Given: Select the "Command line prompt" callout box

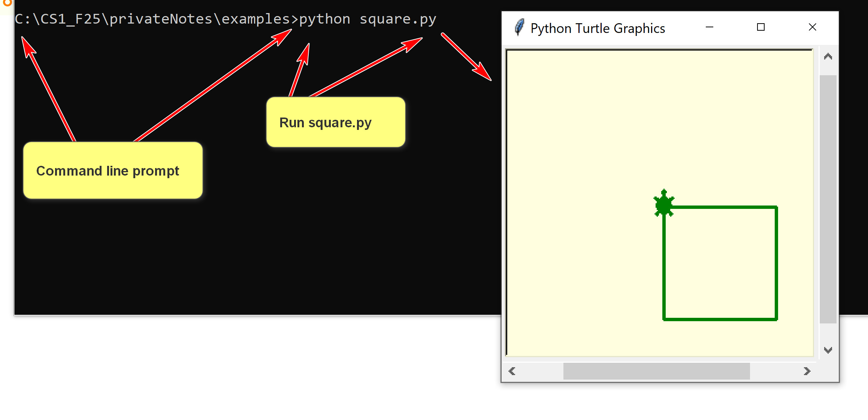Looking at the screenshot, I should pos(112,171).
